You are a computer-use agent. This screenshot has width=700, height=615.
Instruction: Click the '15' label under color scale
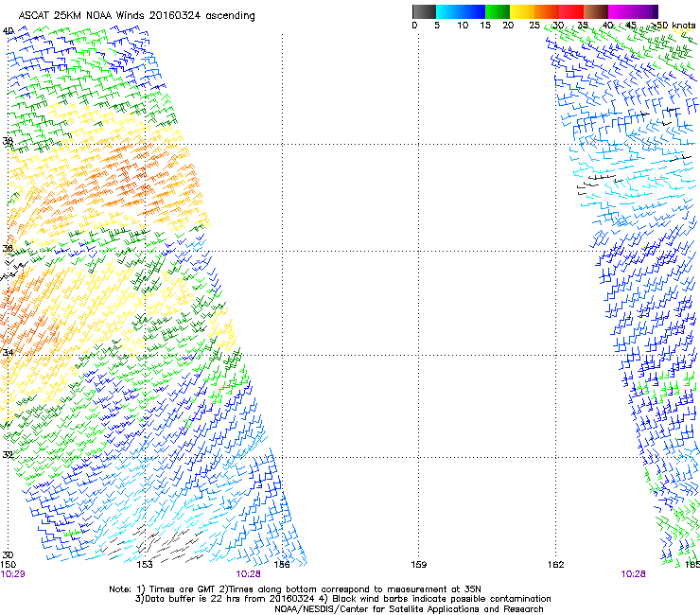click(x=485, y=26)
